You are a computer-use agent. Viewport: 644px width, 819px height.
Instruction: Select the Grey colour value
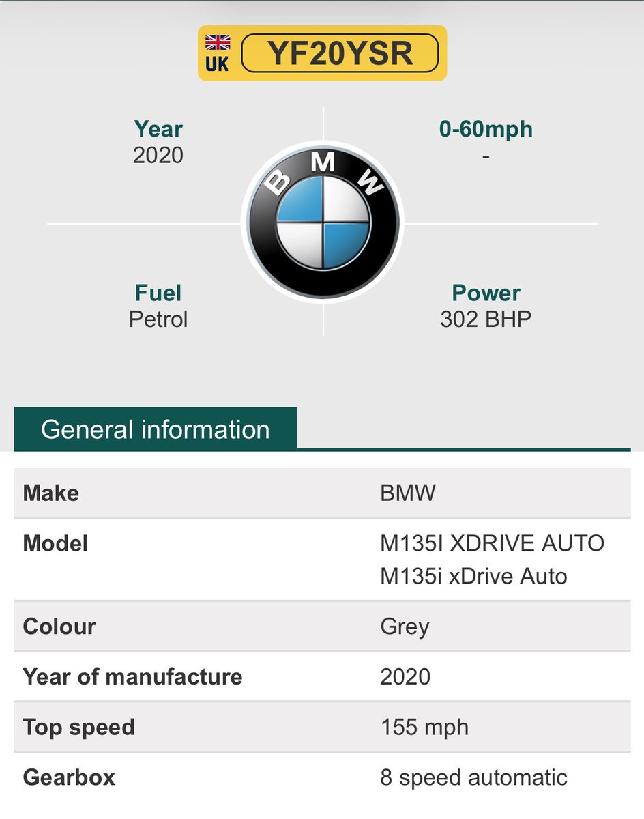(x=405, y=627)
